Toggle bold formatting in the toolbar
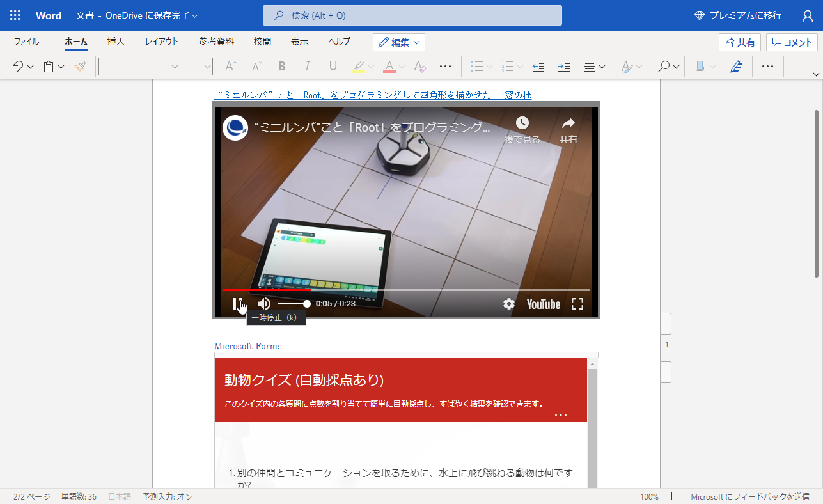This screenshot has width=823, height=504. pyautogui.click(x=281, y=66)
